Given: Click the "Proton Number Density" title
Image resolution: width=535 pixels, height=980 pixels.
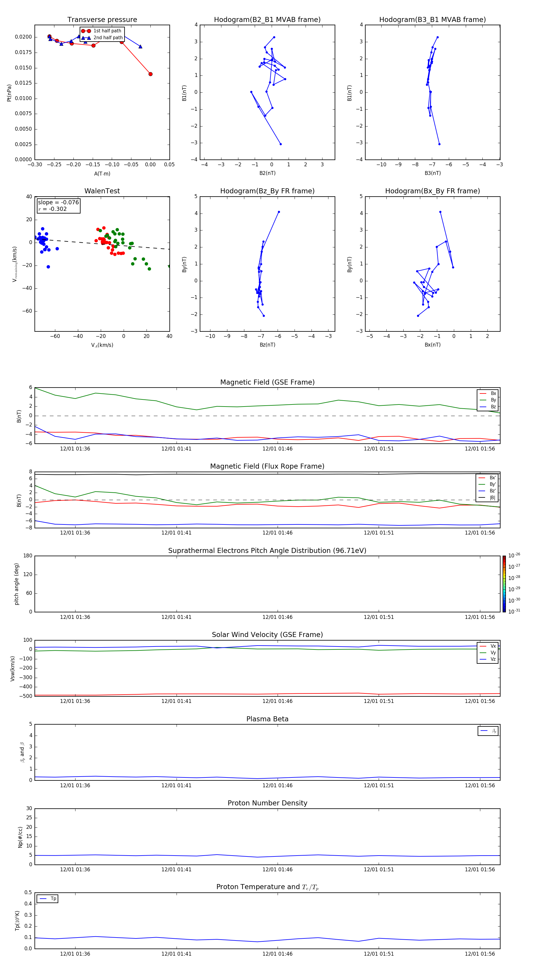Looking at the screenshot, I should coord(267,803).
